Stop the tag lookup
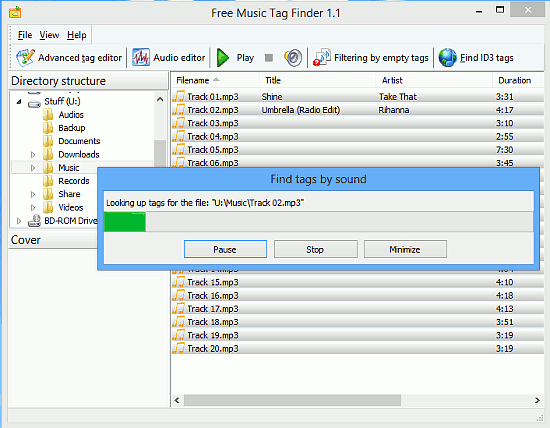Screen dimensions: 550x428 point(315,249)
